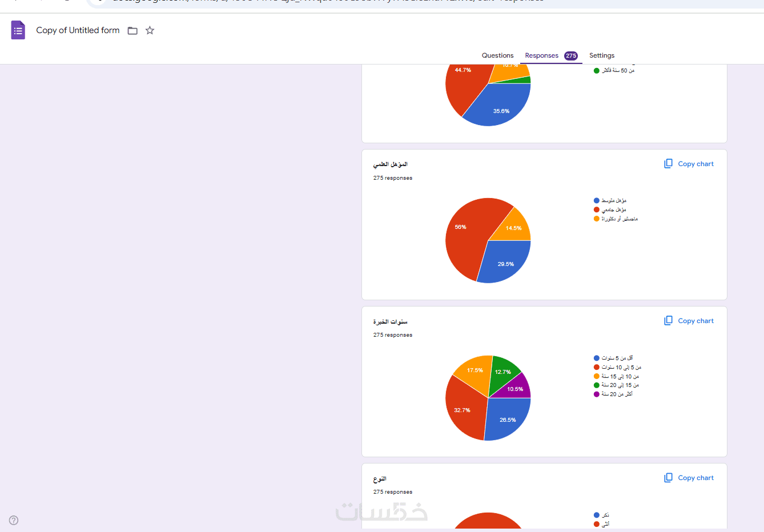764x532 pixels.
Task: Click blue legend dot for مؤهل متوسط
Action: 597,200
